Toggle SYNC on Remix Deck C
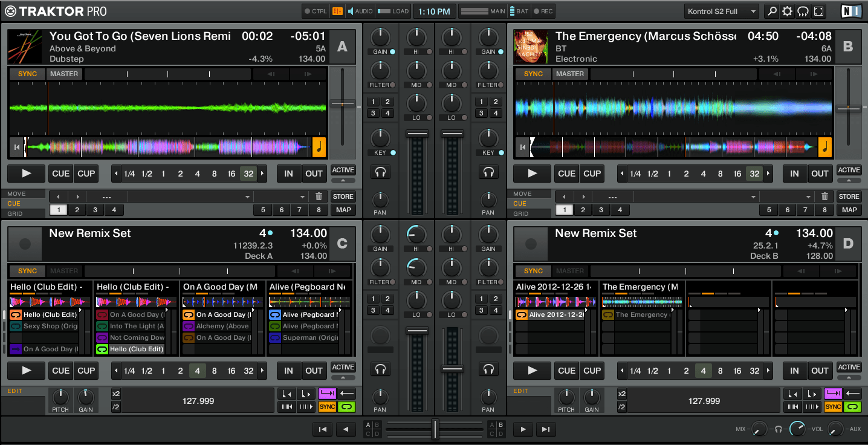Screen dimensions: 868x445 tap(27, 271)
